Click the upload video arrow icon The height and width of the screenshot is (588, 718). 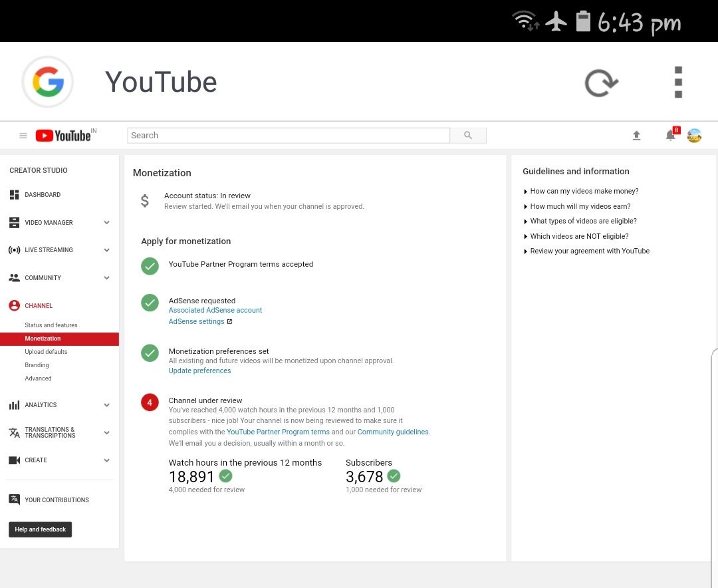[636, 135]
